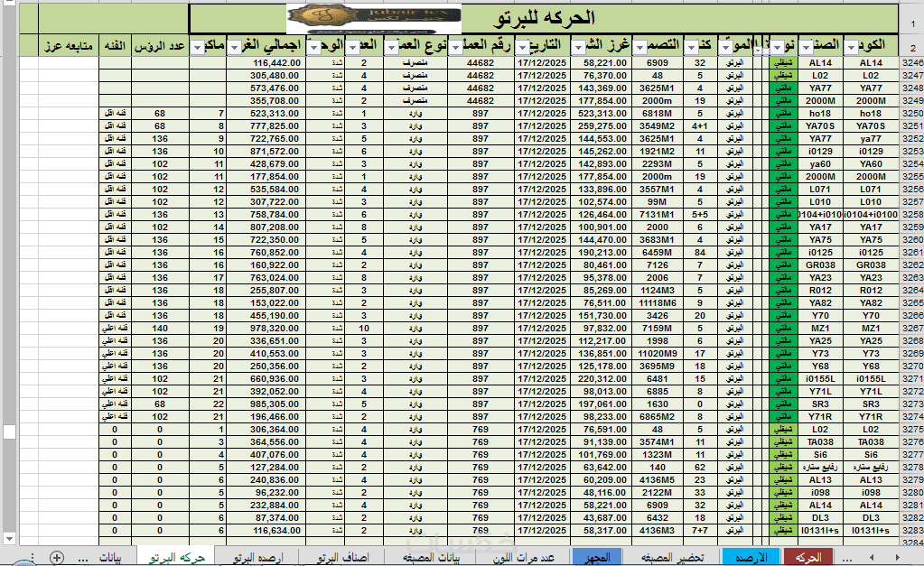Open the ماكينة column filter dropdown
Viewport: 924px width, 566px height.
coord(198,47)
